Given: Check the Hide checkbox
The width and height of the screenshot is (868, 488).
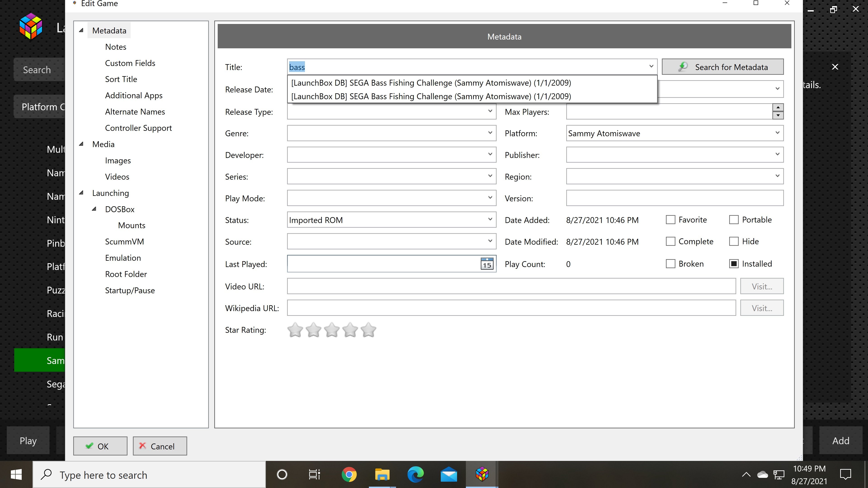Looking at the screenshot, I should (734, 241).
